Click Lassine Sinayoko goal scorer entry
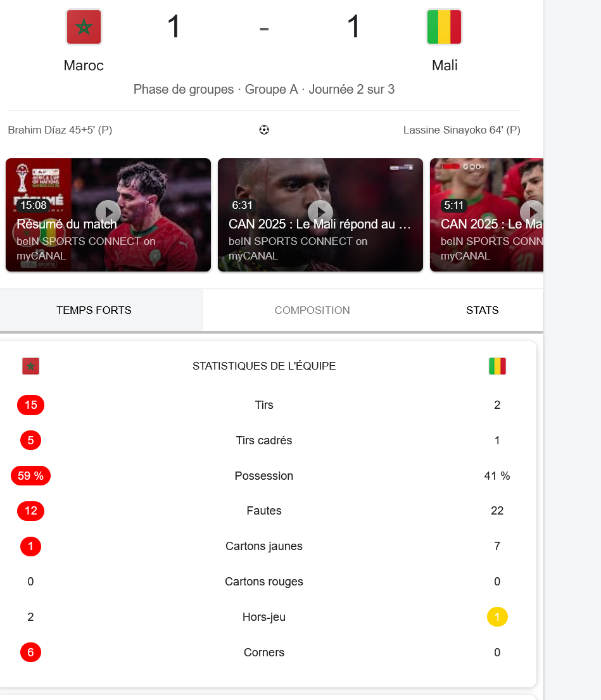This screenshot has height=700, width=601. [462, 130]
